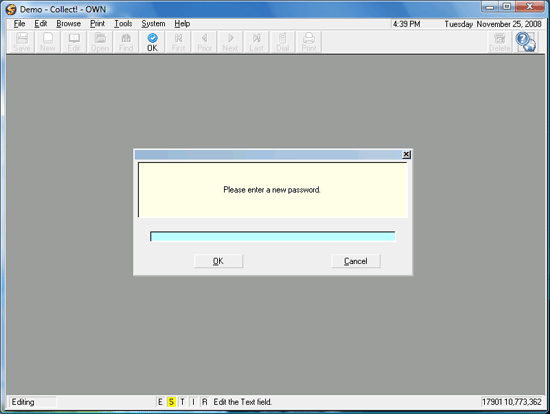Toggle the S indicator in status bar
The image size is (550, 414).
tap(171, 402)
